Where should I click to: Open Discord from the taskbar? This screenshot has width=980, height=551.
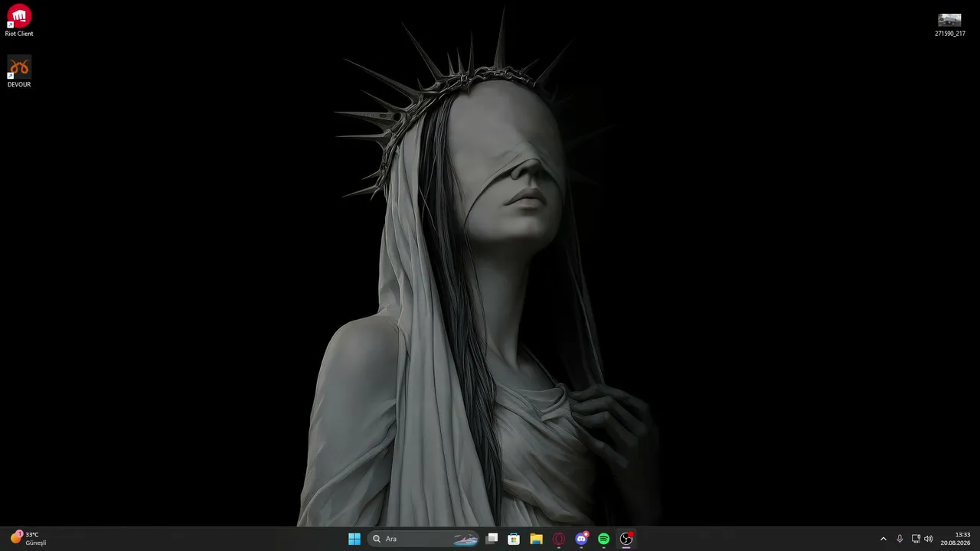(x=581, y=539)
